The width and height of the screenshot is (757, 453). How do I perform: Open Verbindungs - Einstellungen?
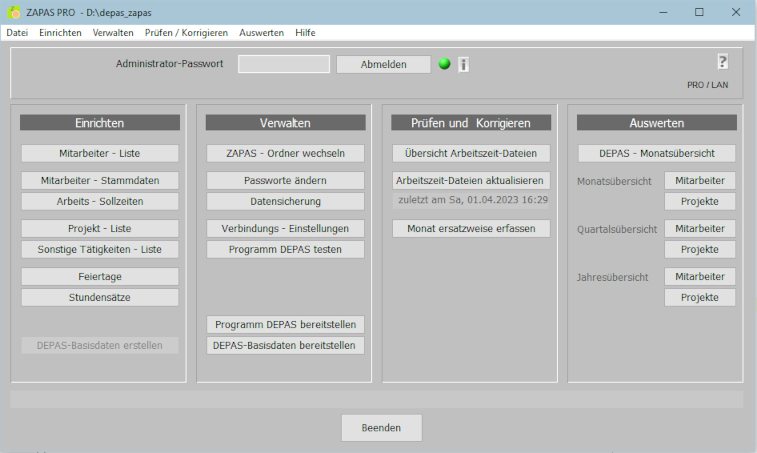coord(285,228)
